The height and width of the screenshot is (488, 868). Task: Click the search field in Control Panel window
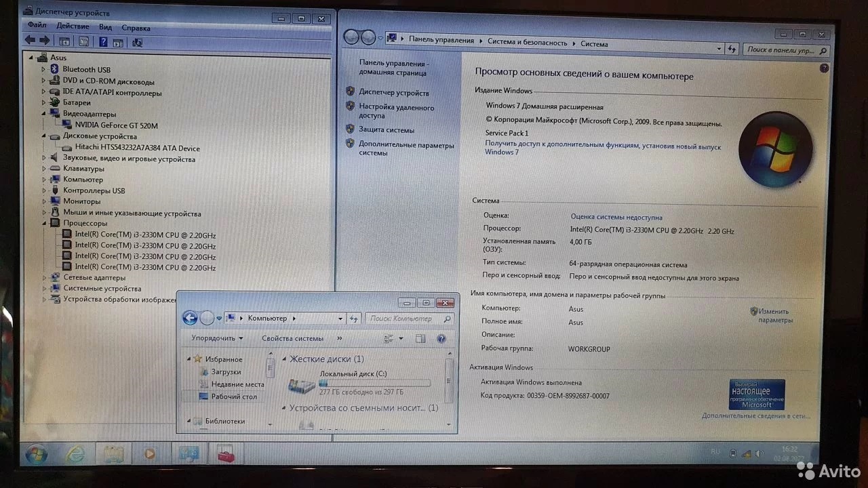coord(786,50)
